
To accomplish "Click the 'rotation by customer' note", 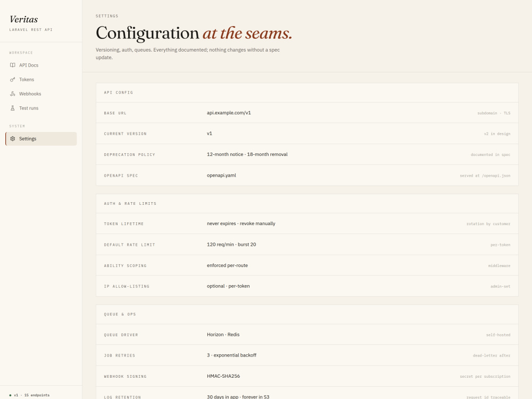I will click(488, 224).
